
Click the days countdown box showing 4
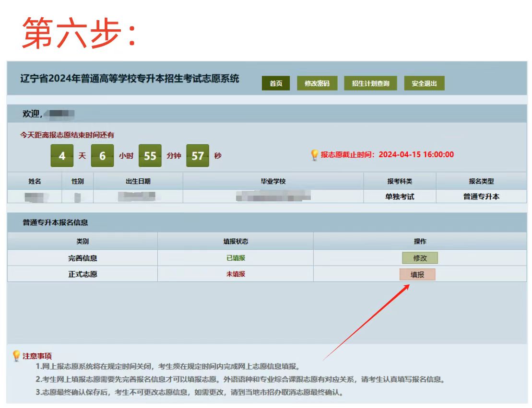62,156
